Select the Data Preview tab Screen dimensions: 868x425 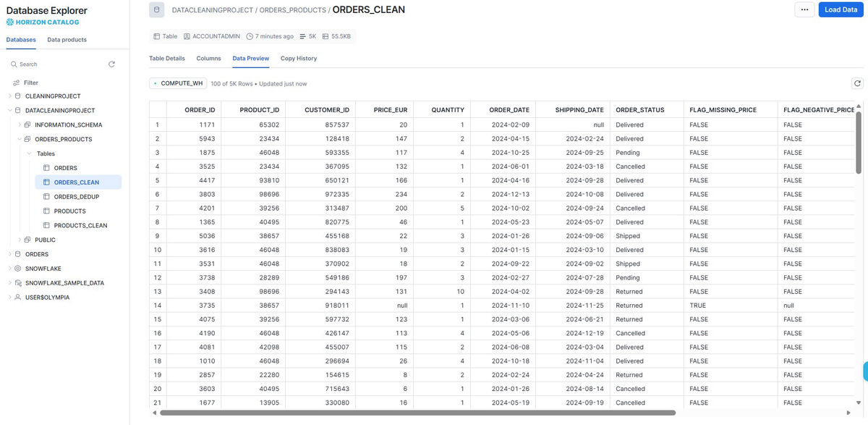[251, 58]
